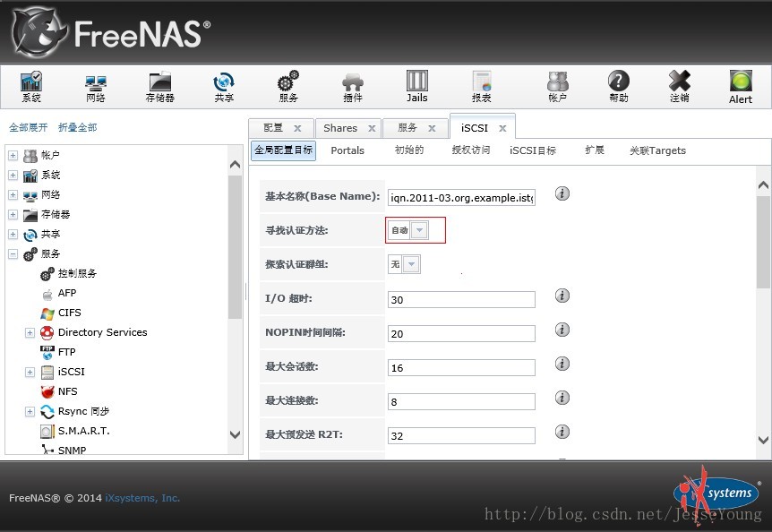
Task: Click the 折叠全部 link
Action: [x=77, y=127]
